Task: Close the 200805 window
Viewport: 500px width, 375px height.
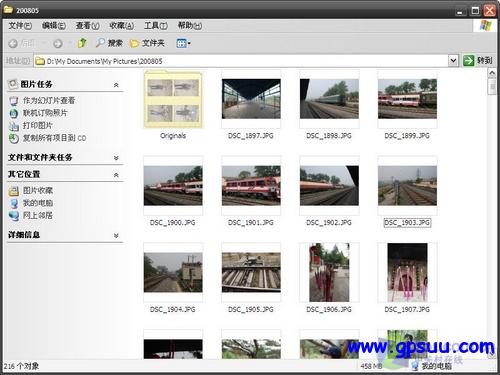Action: [x=490, y=11]
